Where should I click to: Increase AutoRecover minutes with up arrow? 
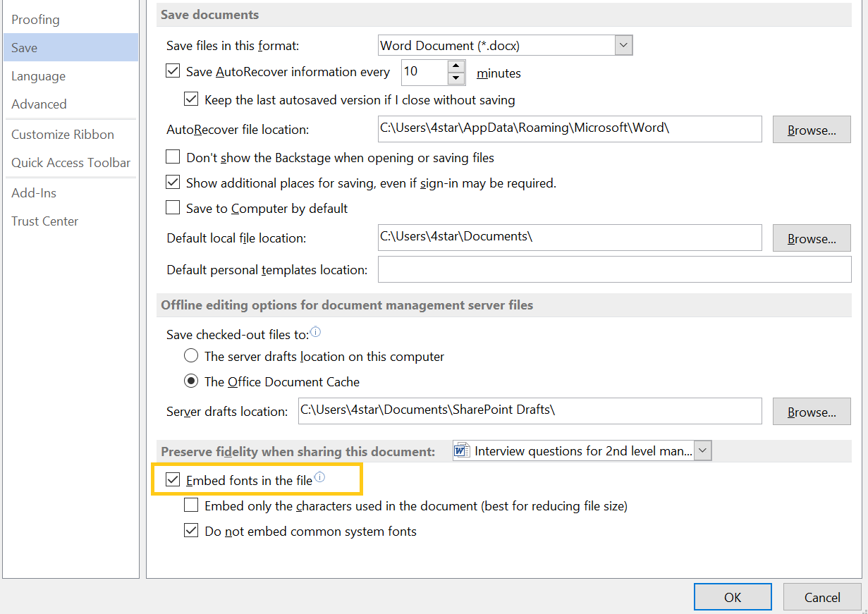[x=457, y=66]
